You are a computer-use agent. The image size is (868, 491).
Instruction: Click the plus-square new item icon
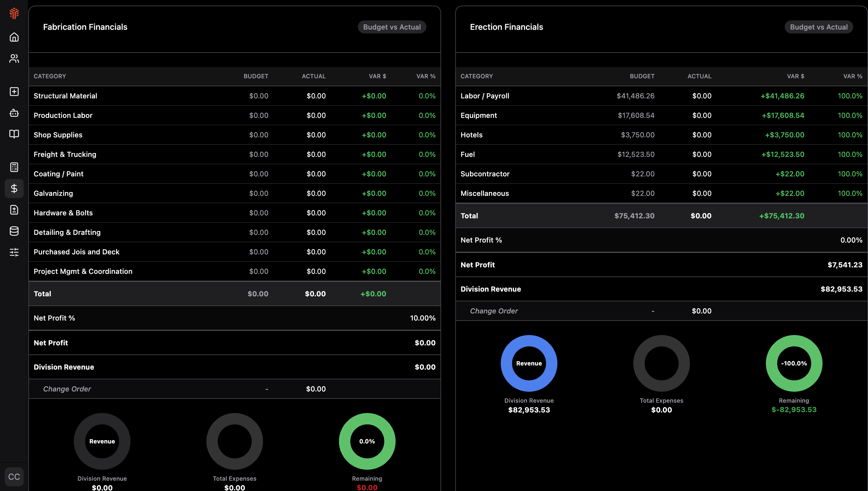[14, 92]
